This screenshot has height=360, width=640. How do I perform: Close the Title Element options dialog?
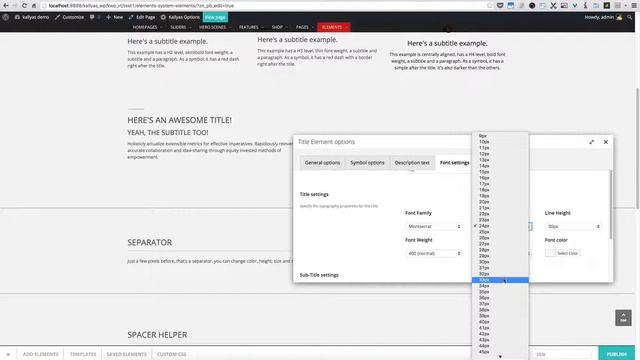(x=606, y=142)
